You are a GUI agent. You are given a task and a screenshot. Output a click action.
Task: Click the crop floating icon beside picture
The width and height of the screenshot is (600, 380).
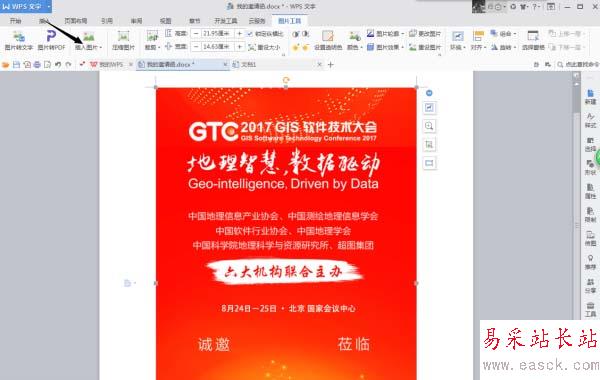tap(429, 144)
